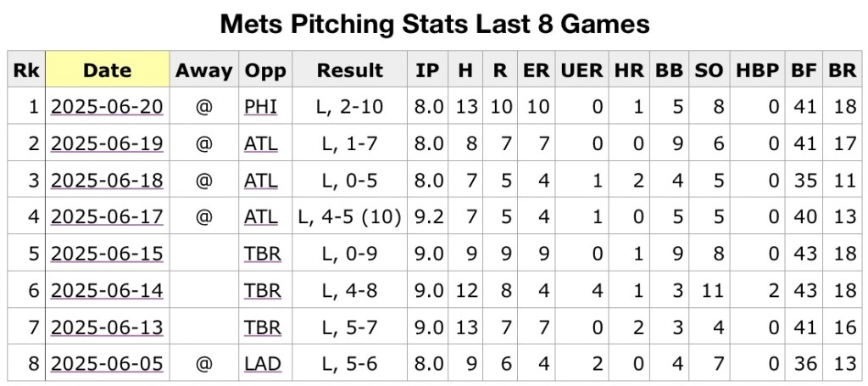Click the 2025-06-13 date link

point(107,327)
